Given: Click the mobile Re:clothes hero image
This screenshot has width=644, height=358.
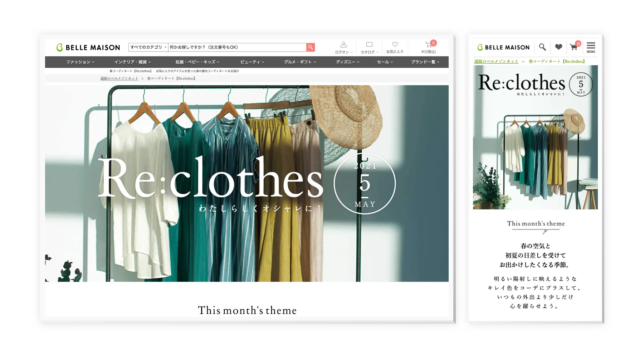Looking at the screenshot, I should coord(535,137).
